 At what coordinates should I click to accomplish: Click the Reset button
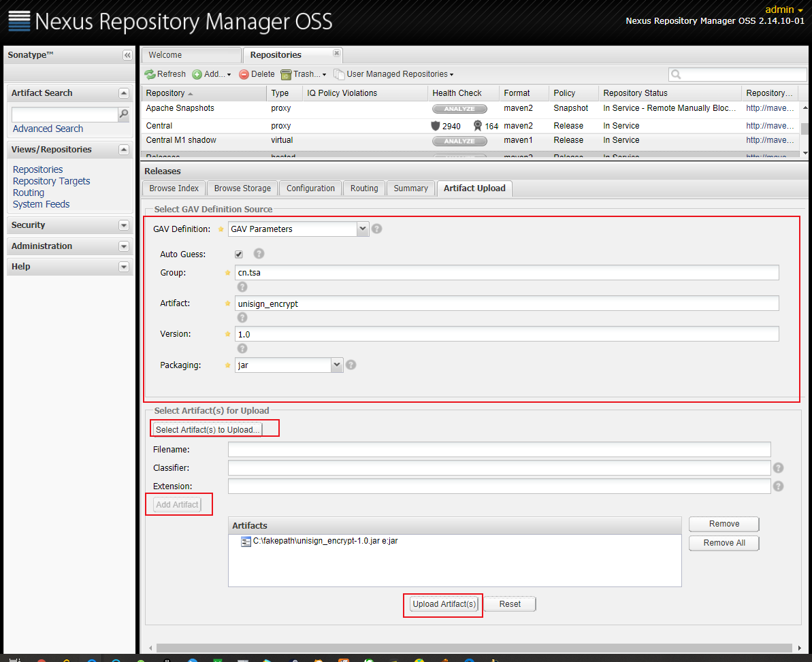click(510, 604)
